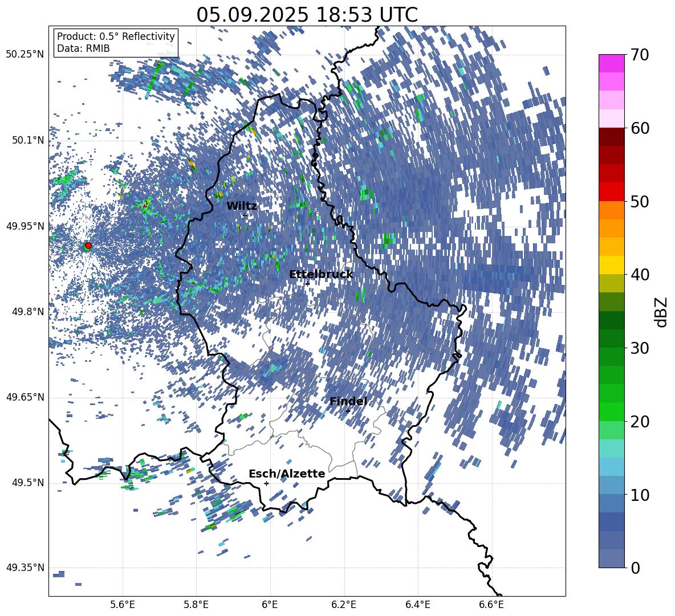The height and width of the screenshot is (616, 675).
Task: Click the Findel location cross marker
Action: point(348,411)
